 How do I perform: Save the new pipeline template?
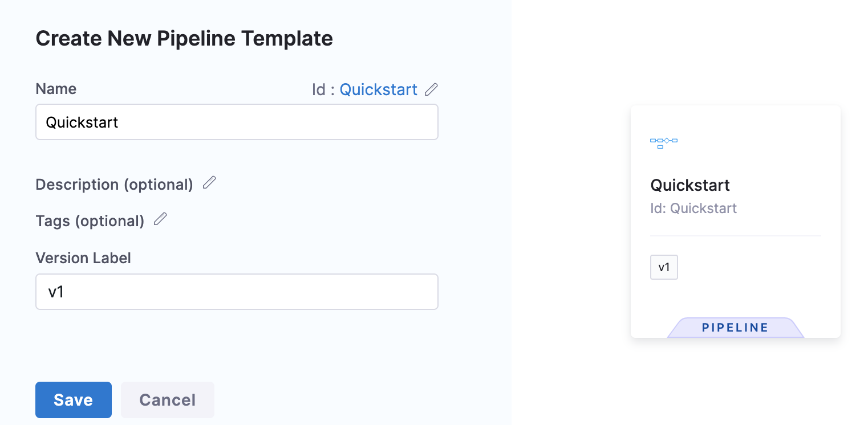(x=74, y=400)
